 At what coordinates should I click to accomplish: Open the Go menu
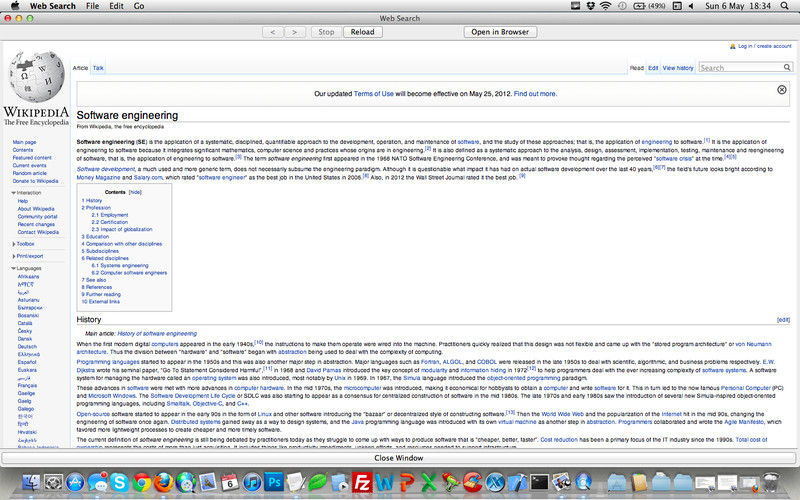click(x=139, y=6)
